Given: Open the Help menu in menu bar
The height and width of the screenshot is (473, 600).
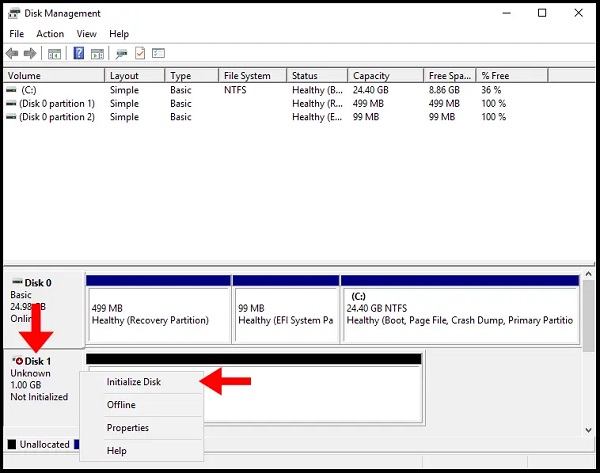Looking at the screenshot, I should pos(119,34).
